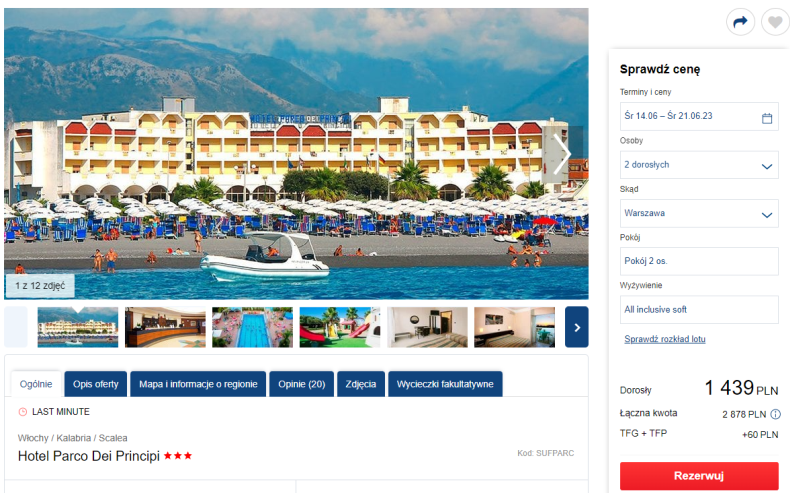The height and width of the screenshot is (493, 790).
Task: Click the All inclusive soft meal field
Action: coord(699,310)
